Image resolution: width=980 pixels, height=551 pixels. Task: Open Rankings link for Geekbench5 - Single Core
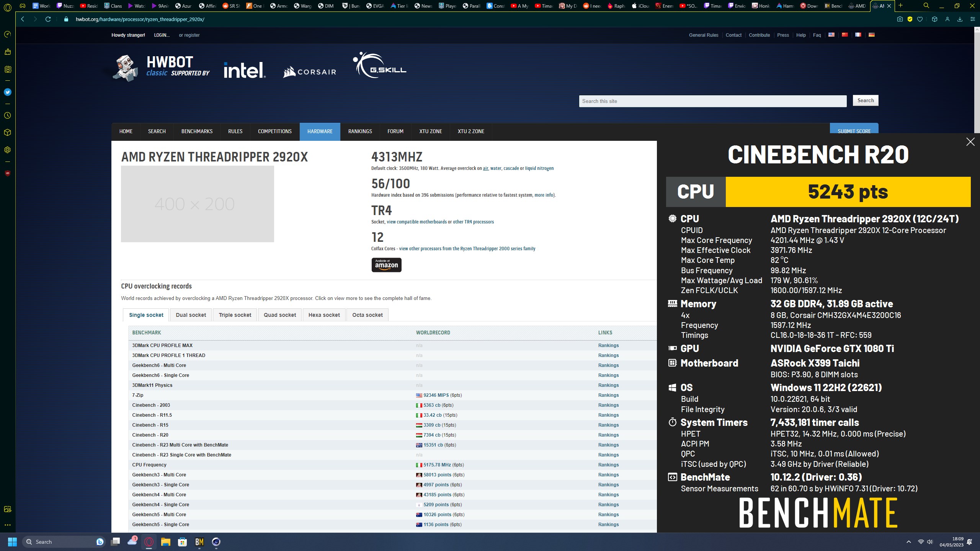pos(608,525)
